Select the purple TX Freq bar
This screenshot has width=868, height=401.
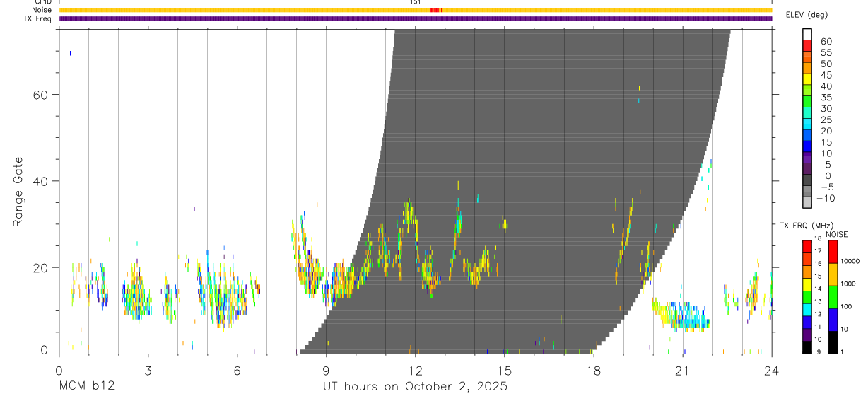click(x=415, y=18)
